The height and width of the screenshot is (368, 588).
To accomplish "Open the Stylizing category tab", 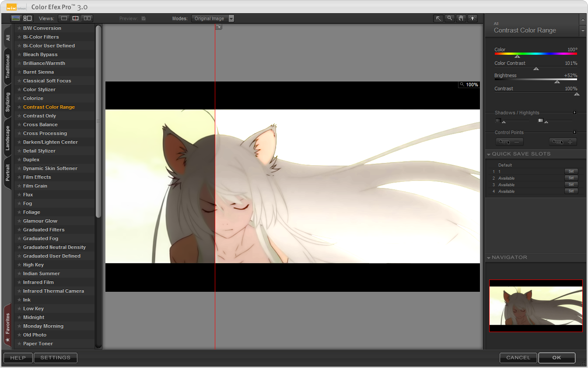I will pos(8,102).
